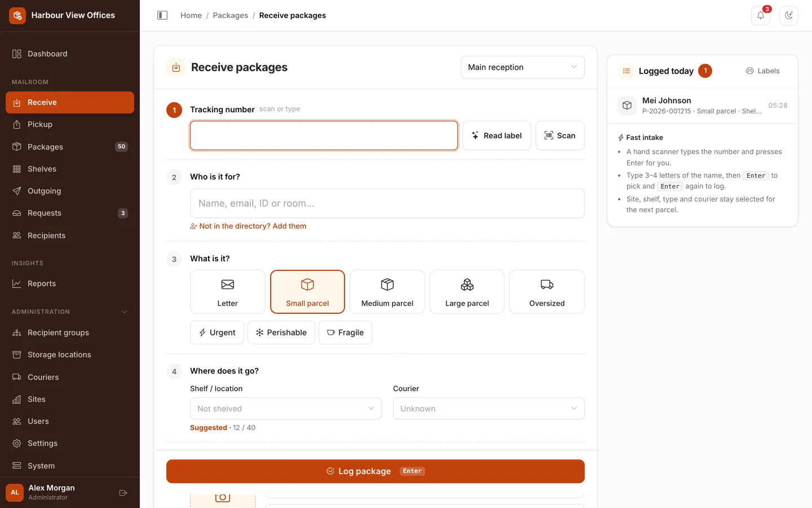Focus the Tracking number field

point(324,135)
